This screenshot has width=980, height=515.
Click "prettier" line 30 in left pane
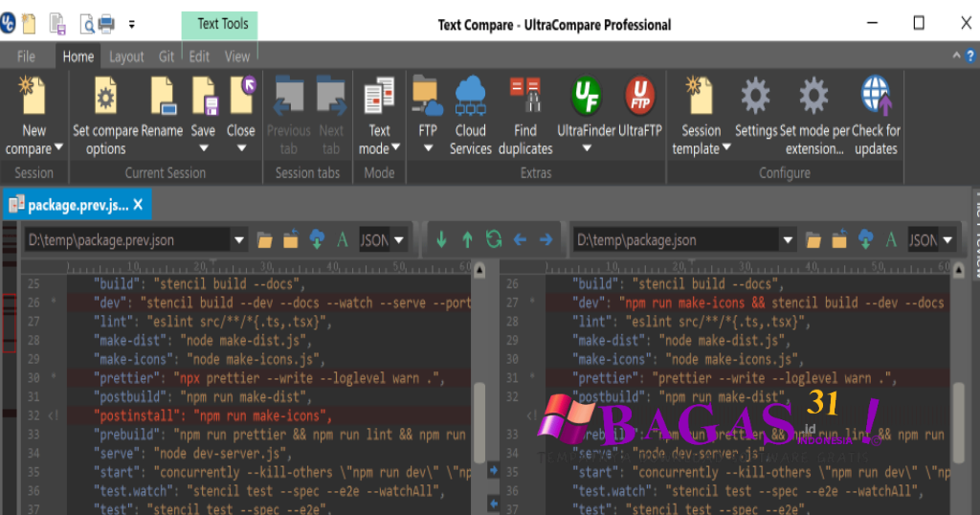[x=269, y=378]
